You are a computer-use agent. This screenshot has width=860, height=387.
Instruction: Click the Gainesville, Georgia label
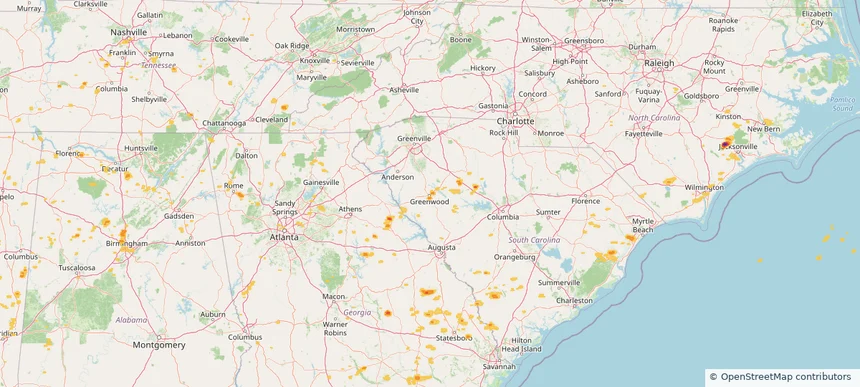(x=321, y=182)
